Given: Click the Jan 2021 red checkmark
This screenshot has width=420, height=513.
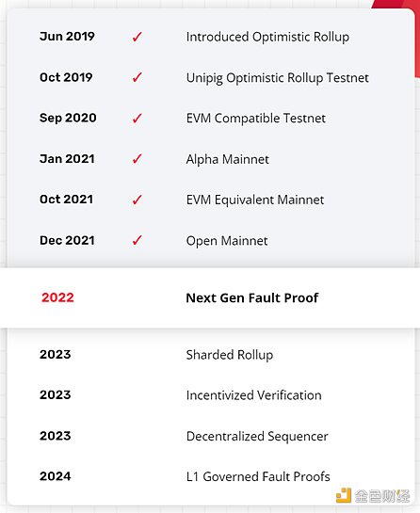Looking at the screenshot, I should [137, 159].
